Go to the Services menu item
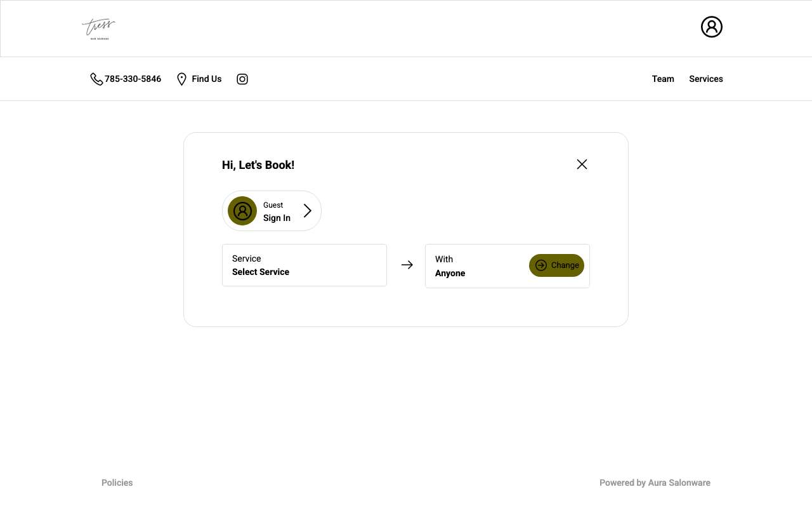 pyautogui.click(x=706, y=79)
